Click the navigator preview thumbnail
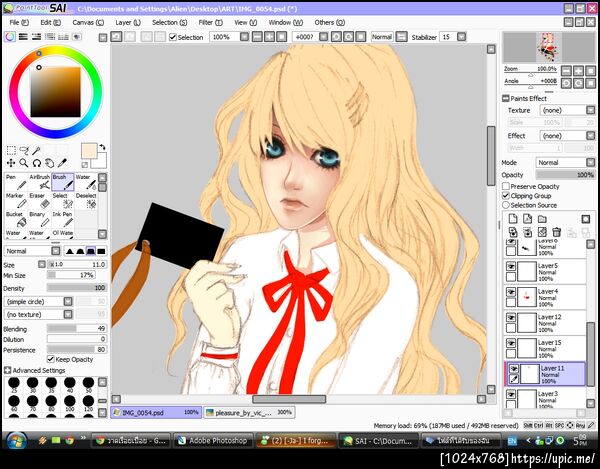 (549, 47)
